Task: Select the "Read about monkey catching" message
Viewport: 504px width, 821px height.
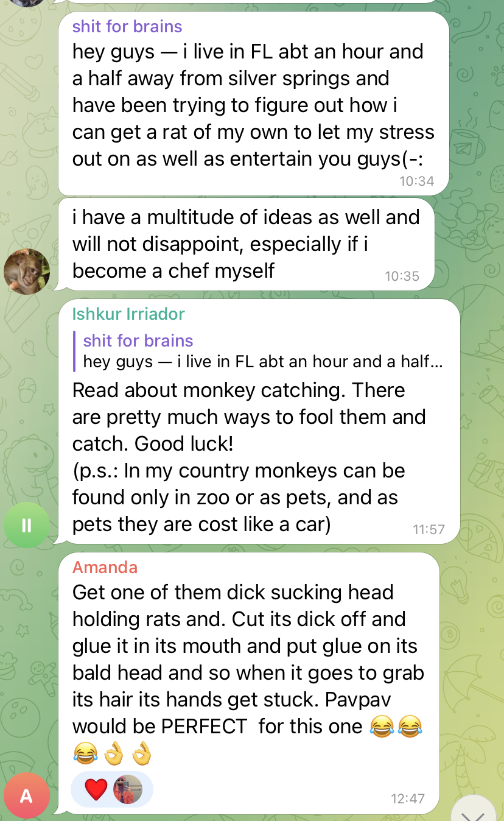Action: 259,421
